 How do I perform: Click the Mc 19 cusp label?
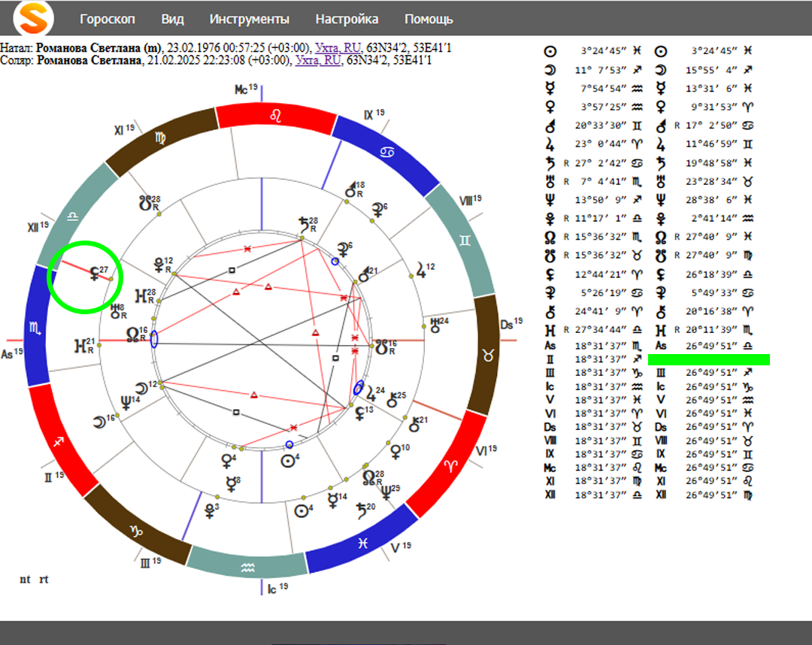(x=246, y=89)
